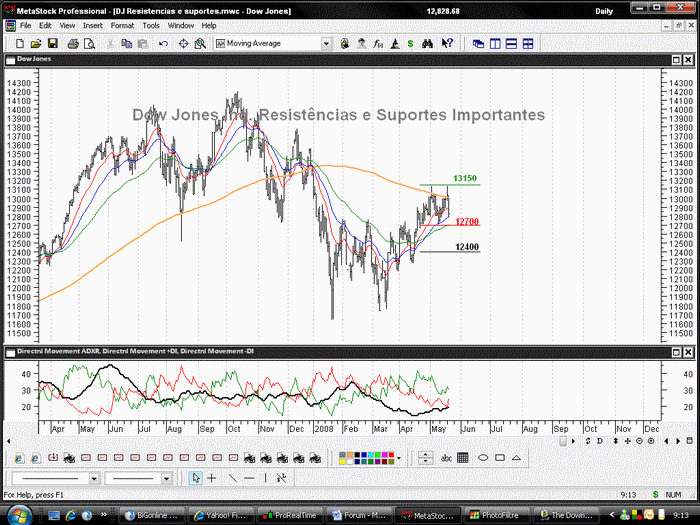Tile windows in a four-pane grid
The height and width of the screenshot is (525, 700).
528,44
